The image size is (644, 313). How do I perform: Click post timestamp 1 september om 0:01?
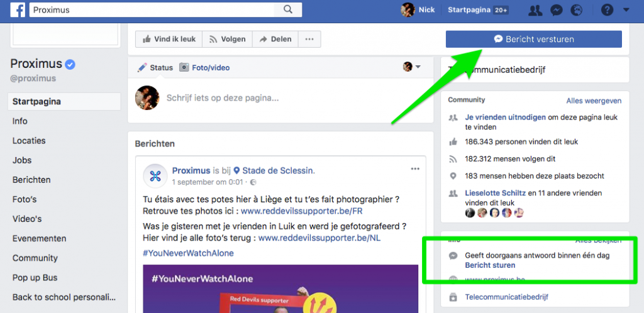point(208,181)
